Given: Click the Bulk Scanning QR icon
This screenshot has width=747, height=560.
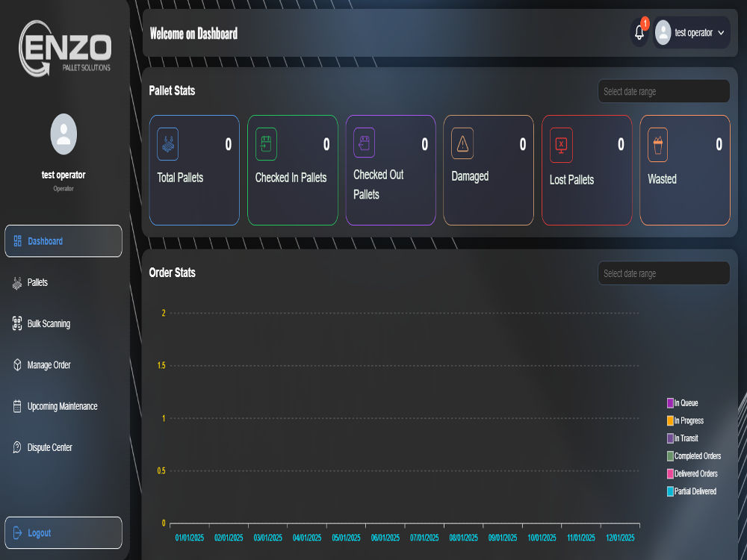Looking at the screenshot, I should (17, 324).
